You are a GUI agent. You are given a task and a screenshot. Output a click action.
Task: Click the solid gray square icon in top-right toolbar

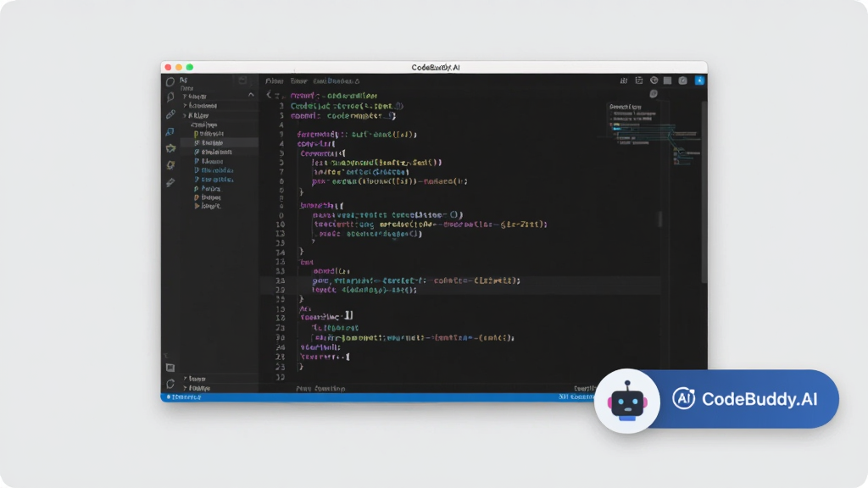(668, 80)
